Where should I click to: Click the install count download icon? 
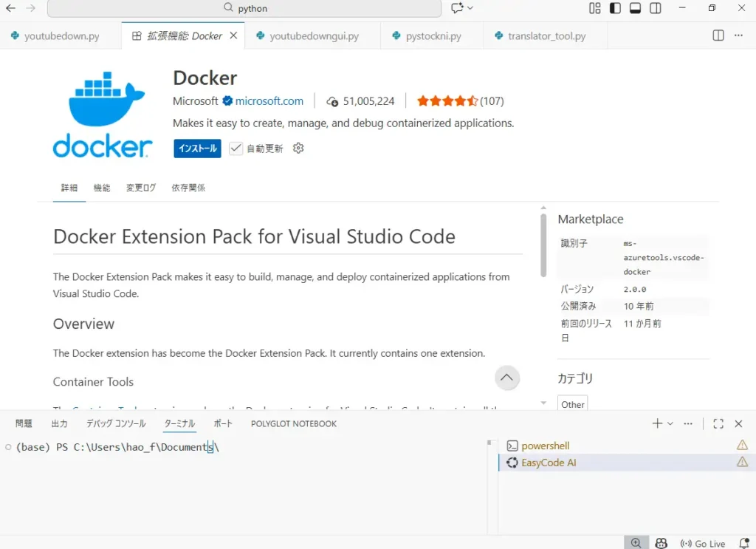click(332, 101)
